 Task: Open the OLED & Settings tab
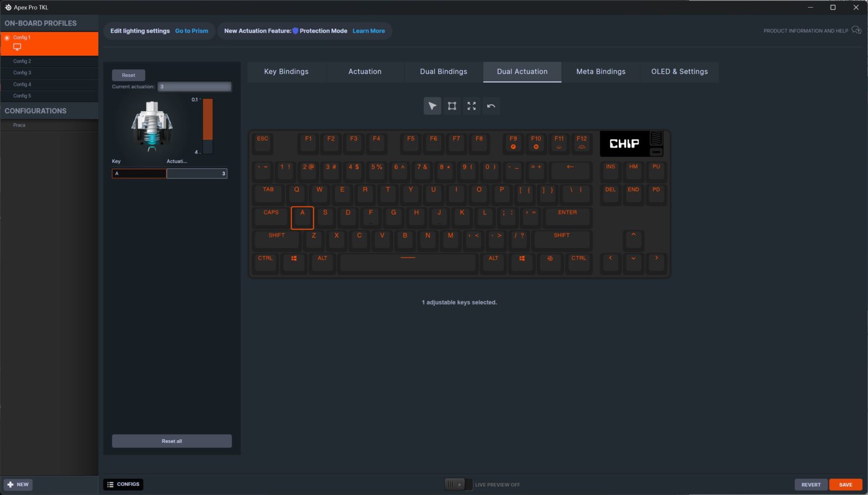pyautogui.click(x=679, y=72)
